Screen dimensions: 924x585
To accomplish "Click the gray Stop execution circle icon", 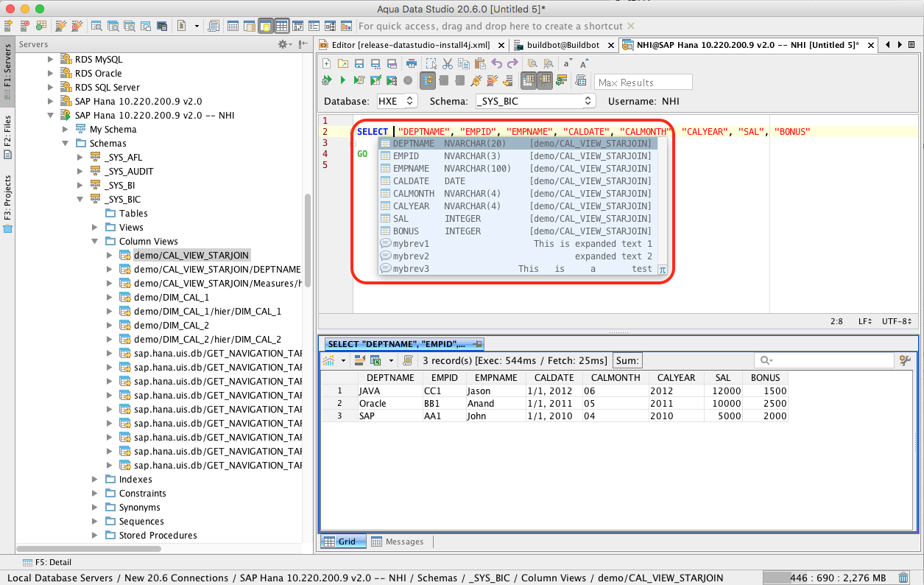I will click(408, 80).
